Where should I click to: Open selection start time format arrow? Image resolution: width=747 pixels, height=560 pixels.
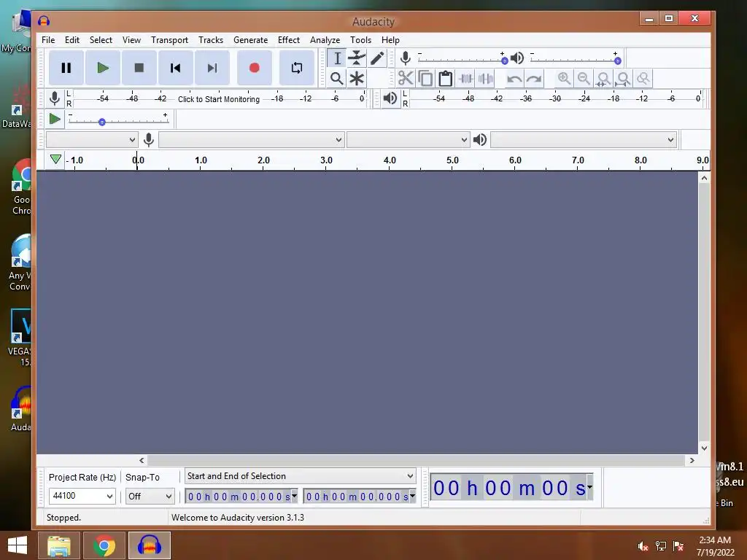click(294, 496)
